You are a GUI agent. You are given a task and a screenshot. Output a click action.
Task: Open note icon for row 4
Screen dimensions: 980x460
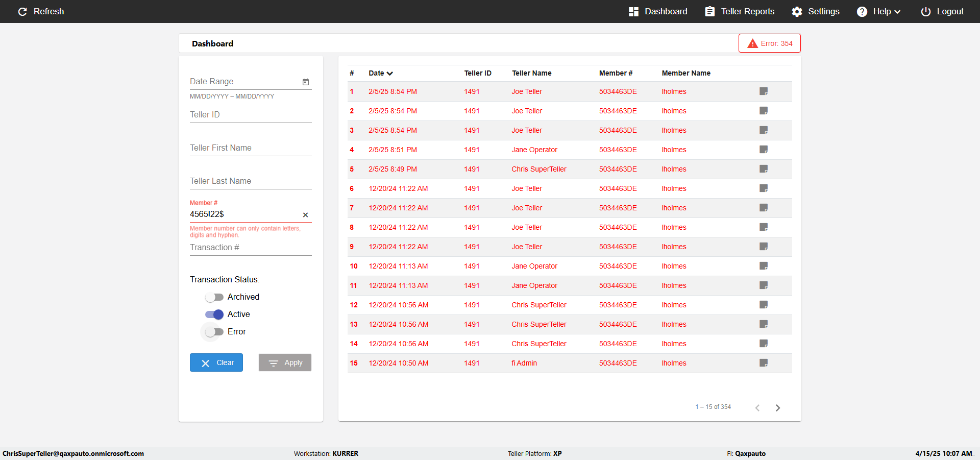tap(764, 150)
